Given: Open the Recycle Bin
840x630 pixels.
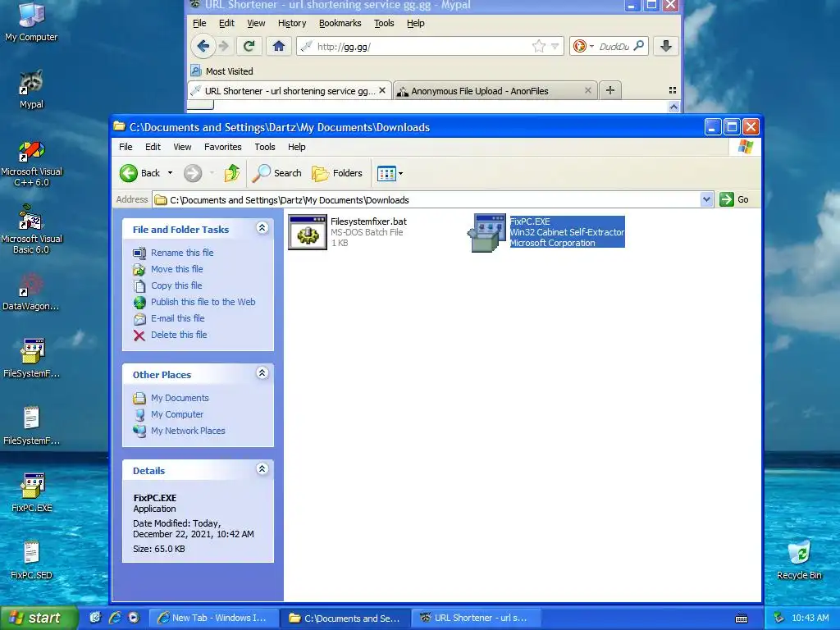Looking at the screenshot, I should point(799,559).
